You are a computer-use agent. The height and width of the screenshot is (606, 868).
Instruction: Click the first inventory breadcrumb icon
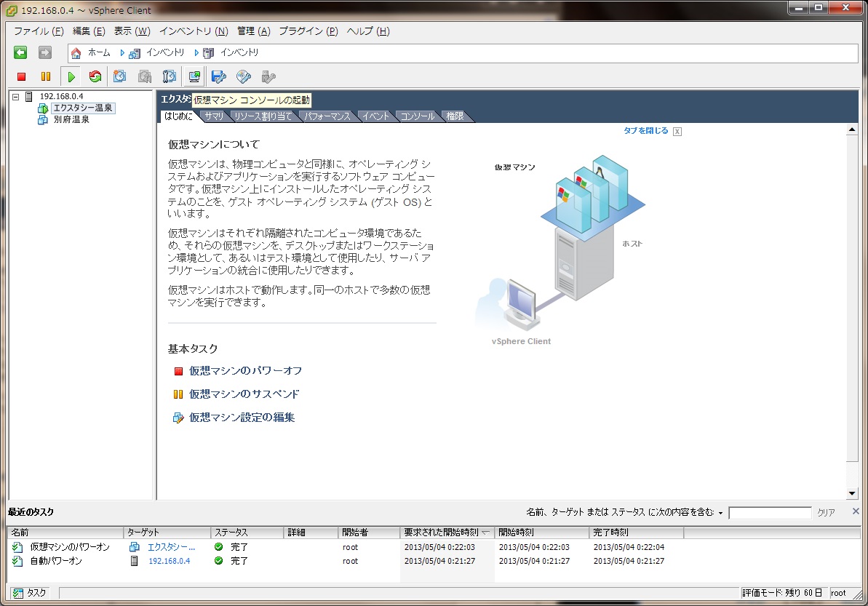pos(135,53)
